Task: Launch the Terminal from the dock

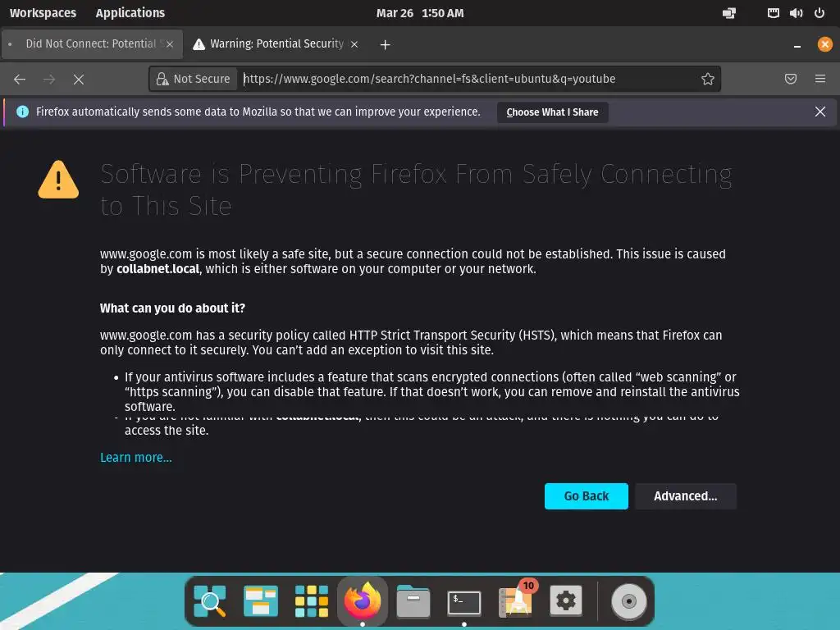Action: coord(464,603)
